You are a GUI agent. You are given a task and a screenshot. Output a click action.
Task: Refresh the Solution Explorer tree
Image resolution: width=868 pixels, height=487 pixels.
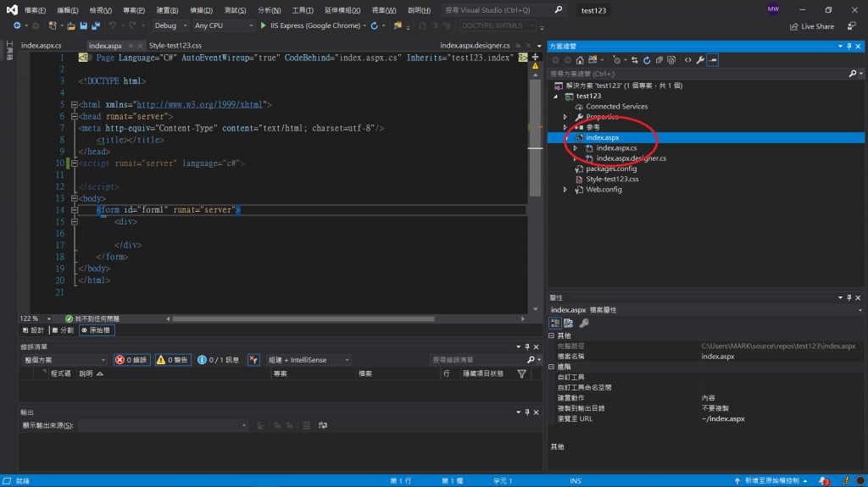pos(647,60)
